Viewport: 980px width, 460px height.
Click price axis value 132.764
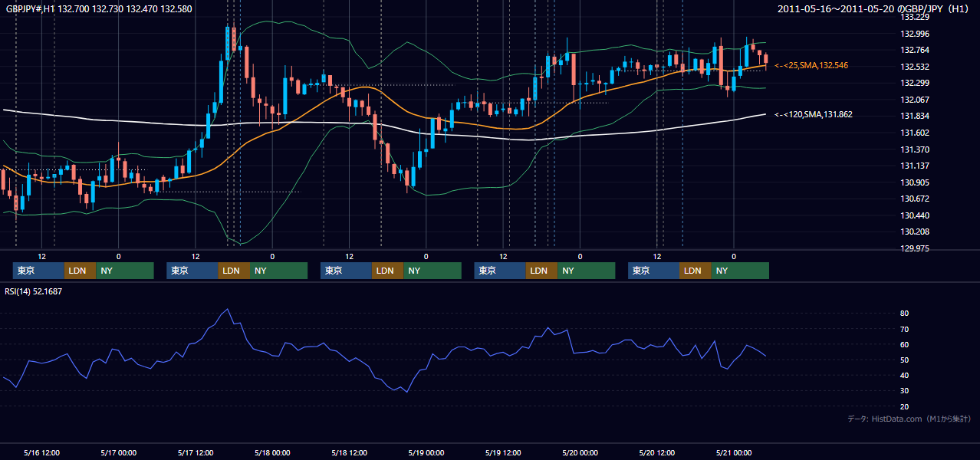coord(914,51)
